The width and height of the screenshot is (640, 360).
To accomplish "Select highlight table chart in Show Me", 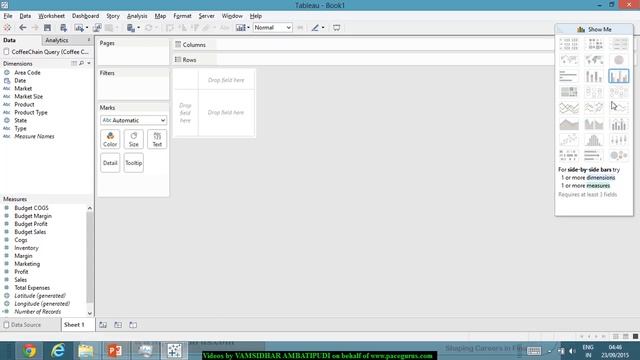I will tap(619, 44).
